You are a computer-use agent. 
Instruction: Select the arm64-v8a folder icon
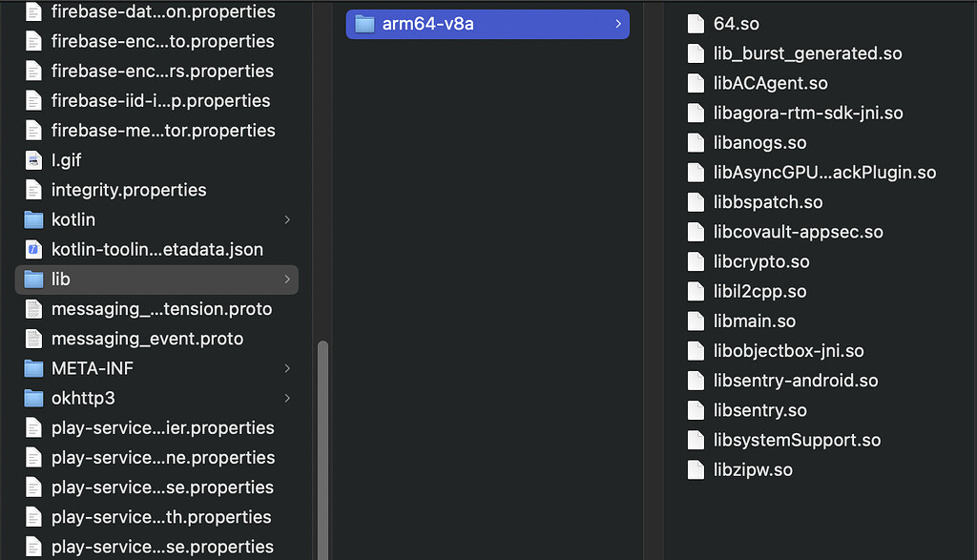click(x=364, y=24)
